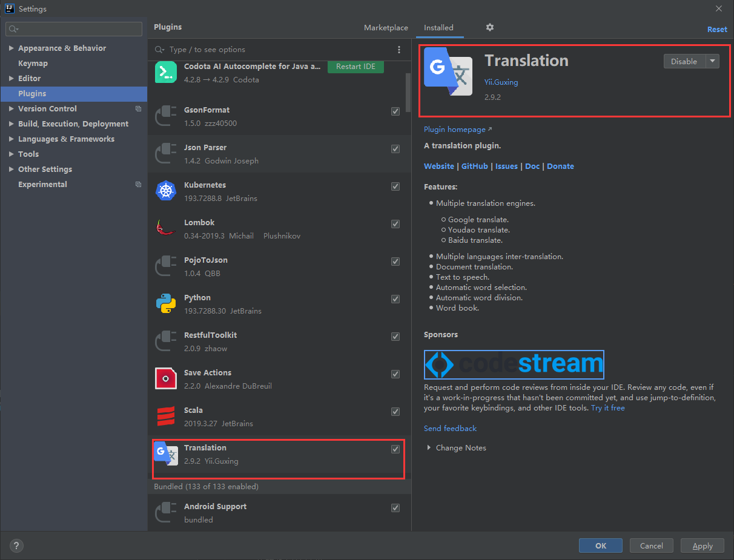Click the Cancel button
The image size is (734, 560).
coord(652,545)
